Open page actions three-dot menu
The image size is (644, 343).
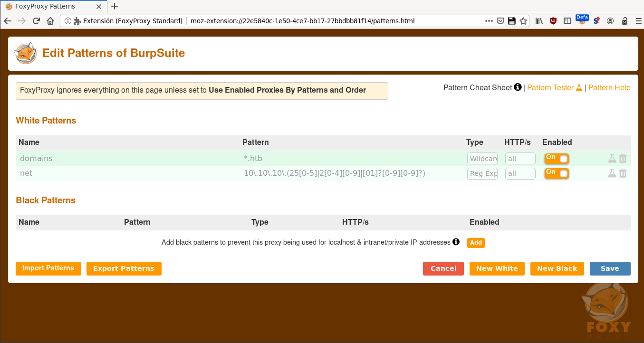click(x=489, y=21)
